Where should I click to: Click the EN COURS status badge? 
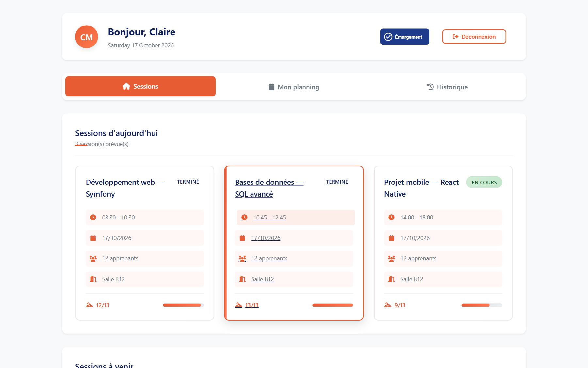(484, 182)
